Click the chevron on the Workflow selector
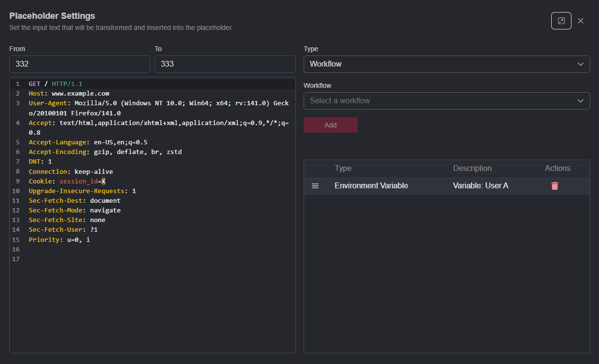The height and width of the screenshot is (364, 599). [x=581, y=100]
